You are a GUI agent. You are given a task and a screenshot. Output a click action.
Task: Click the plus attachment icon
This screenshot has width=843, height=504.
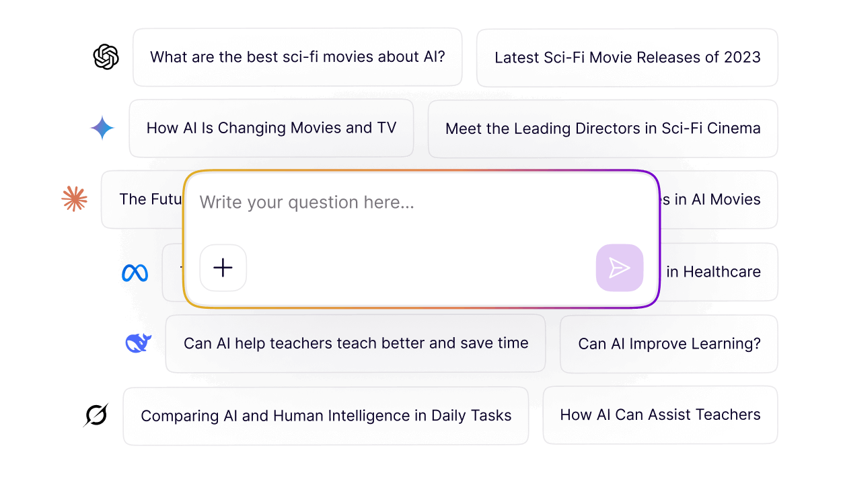point(223,268)
